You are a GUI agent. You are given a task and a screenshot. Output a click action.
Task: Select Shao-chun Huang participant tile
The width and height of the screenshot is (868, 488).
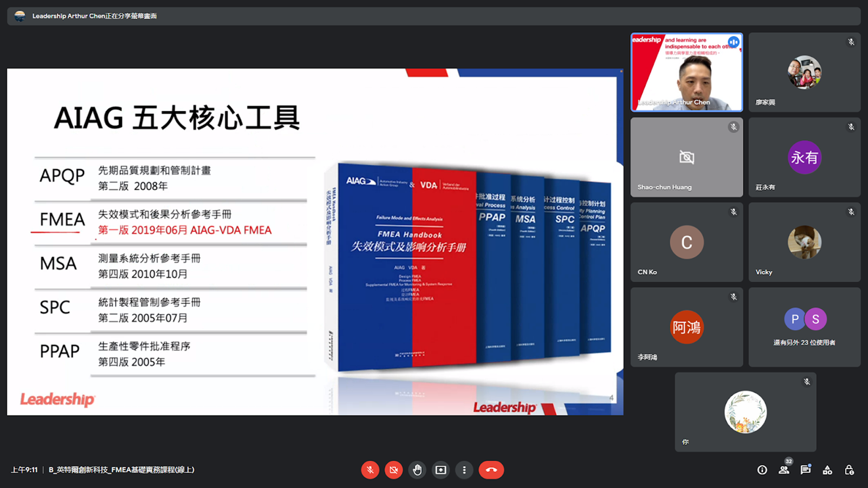(687, 157)
